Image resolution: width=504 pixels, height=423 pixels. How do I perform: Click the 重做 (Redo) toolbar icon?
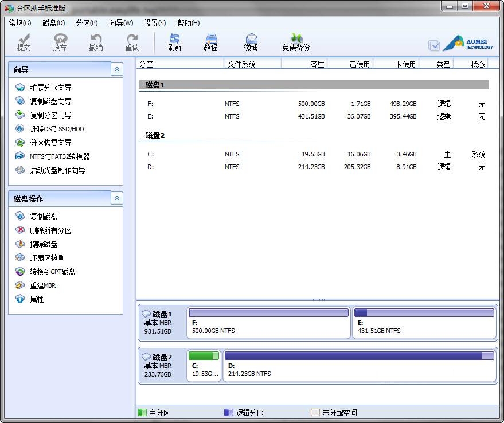(132, 40)
